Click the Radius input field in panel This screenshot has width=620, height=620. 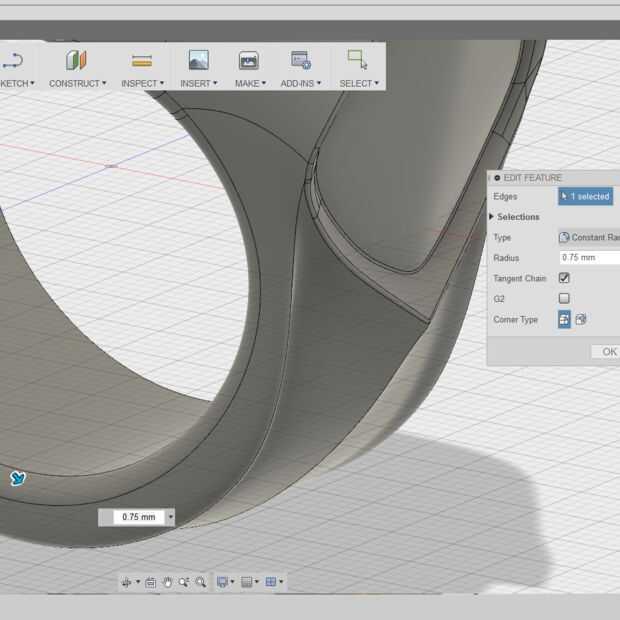590,258
